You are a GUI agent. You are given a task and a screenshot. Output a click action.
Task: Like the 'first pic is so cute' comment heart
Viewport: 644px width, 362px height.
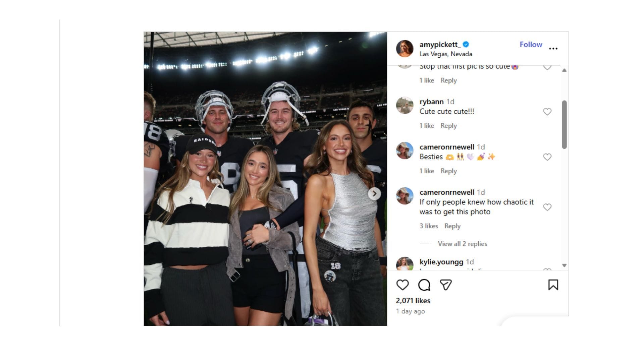(x=547, y=66)
